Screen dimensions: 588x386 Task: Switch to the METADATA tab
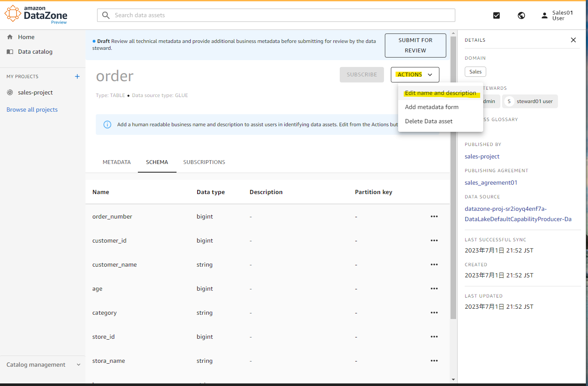(117, 162)
